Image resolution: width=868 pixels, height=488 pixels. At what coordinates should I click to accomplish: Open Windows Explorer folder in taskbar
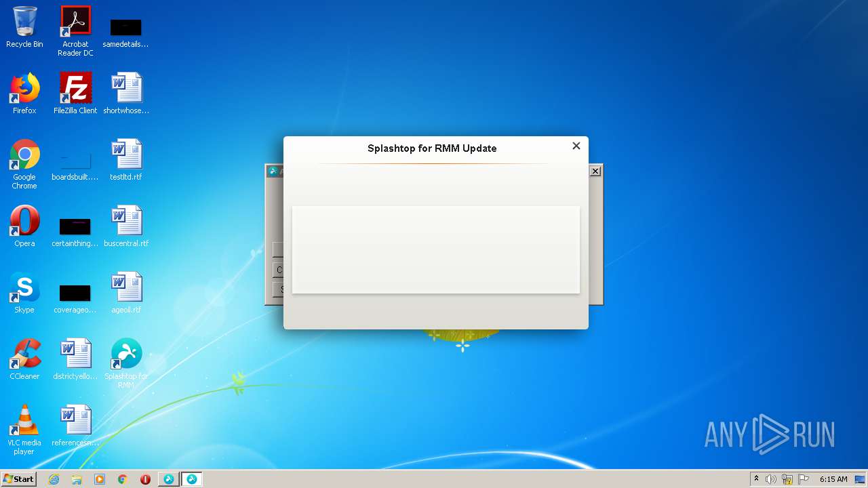pos(77,479)
